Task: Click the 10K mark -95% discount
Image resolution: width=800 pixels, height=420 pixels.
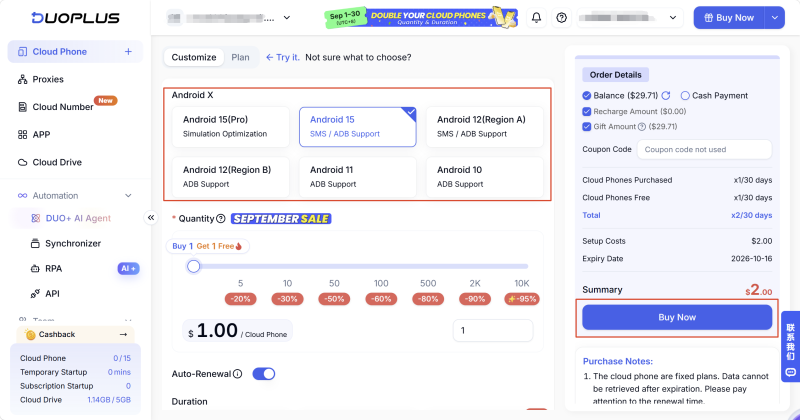Action: click(522, 299)
